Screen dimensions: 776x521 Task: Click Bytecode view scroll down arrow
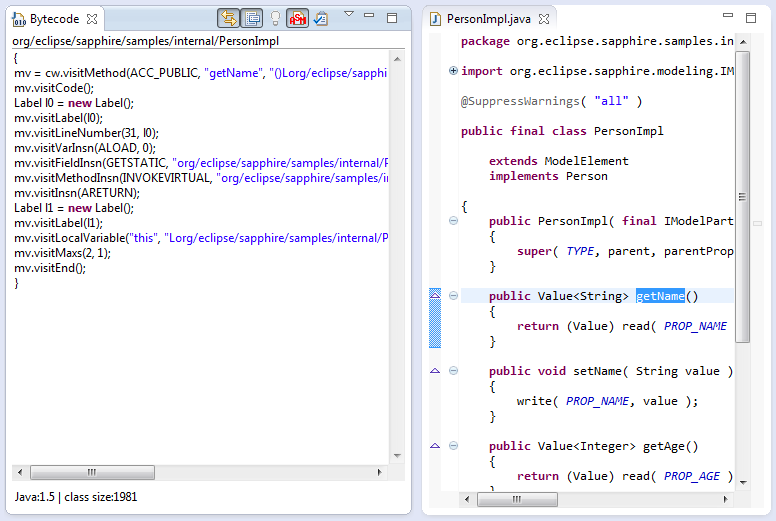(397, 456)
